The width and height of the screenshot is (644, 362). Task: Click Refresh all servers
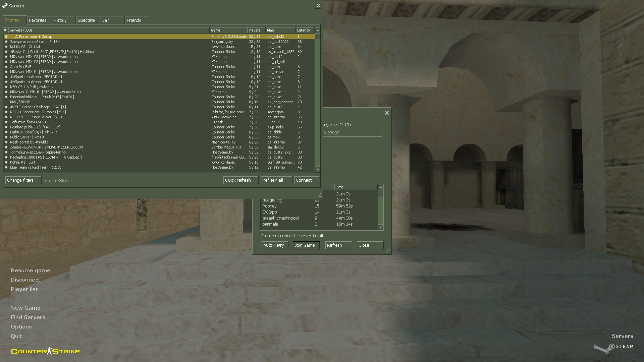tap(276, 180)
